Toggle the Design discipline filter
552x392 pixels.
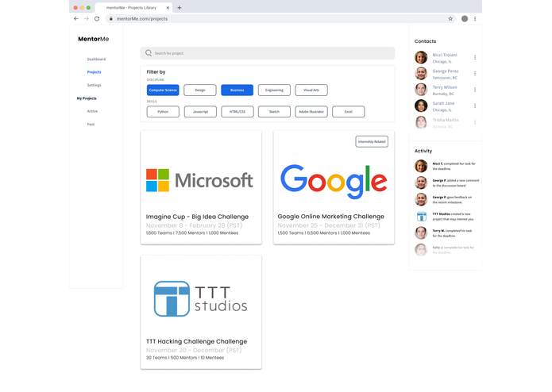[200, 90]
